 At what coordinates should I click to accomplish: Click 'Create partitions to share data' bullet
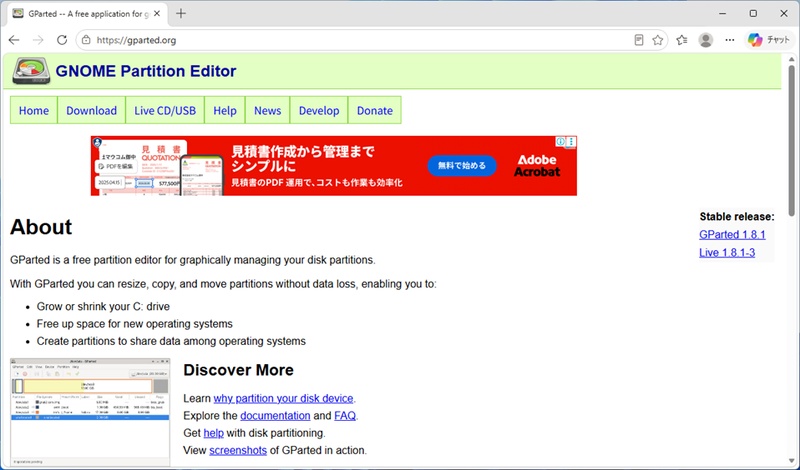click(x=171, y=341)
